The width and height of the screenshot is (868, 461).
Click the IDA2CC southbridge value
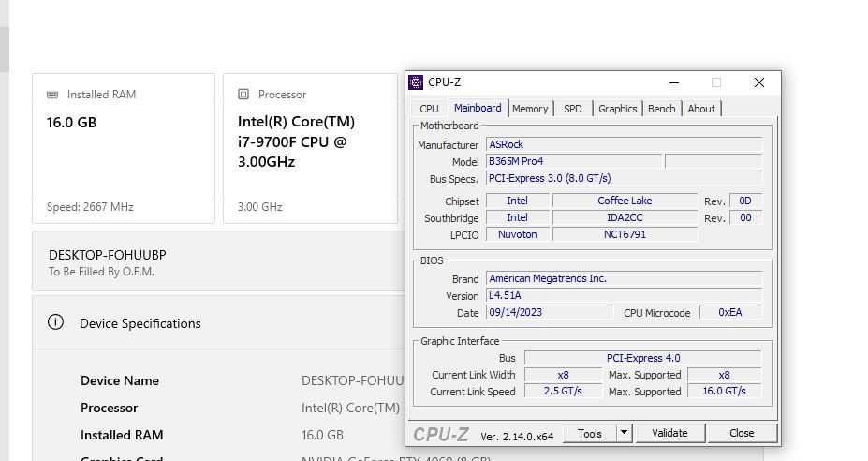pyautogui.click(x=625, y=217)
